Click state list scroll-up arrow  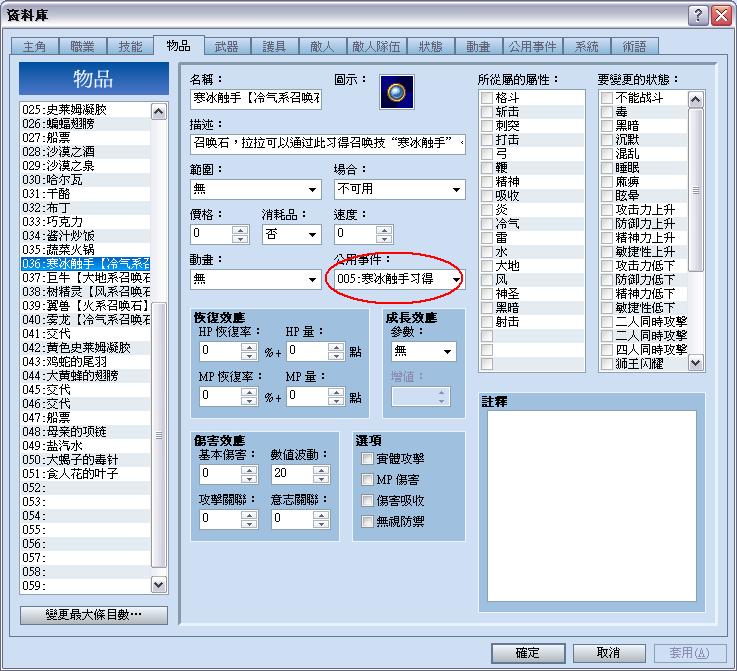(696, 100)
